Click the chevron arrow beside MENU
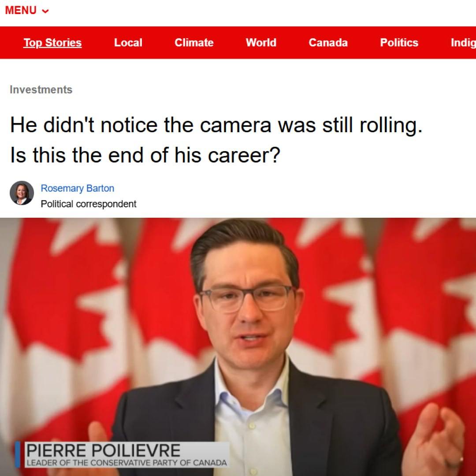This screenshot has height=476, width=476. click(45, 11)
